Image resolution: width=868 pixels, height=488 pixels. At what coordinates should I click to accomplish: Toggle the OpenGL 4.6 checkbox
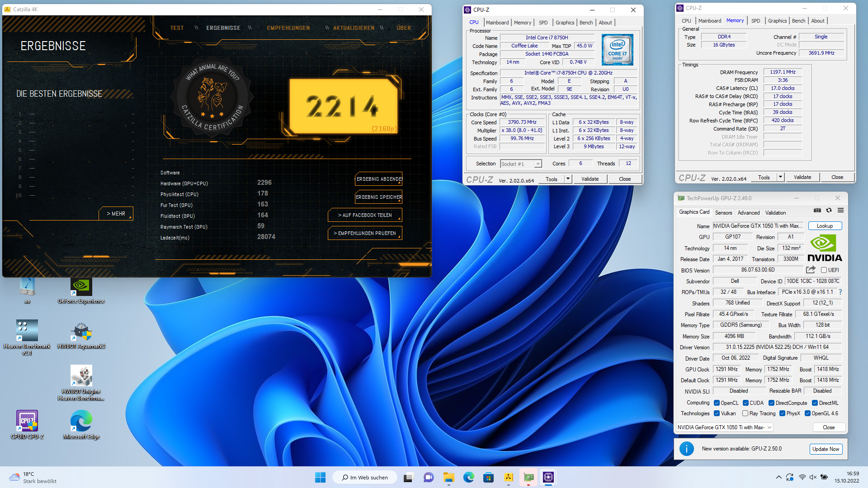pos(807,413)
